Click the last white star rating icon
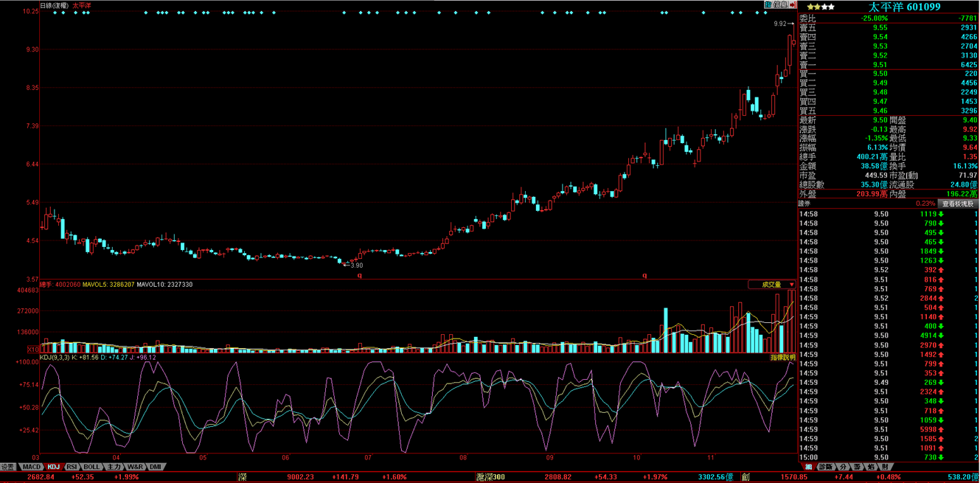 click(x=831, y=7)
